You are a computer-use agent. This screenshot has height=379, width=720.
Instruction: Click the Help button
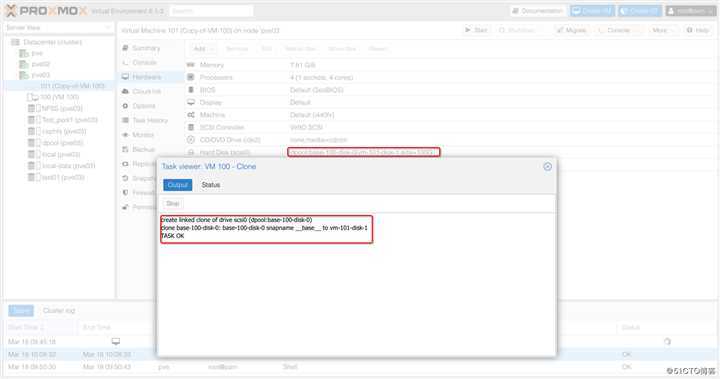(698, 30)
